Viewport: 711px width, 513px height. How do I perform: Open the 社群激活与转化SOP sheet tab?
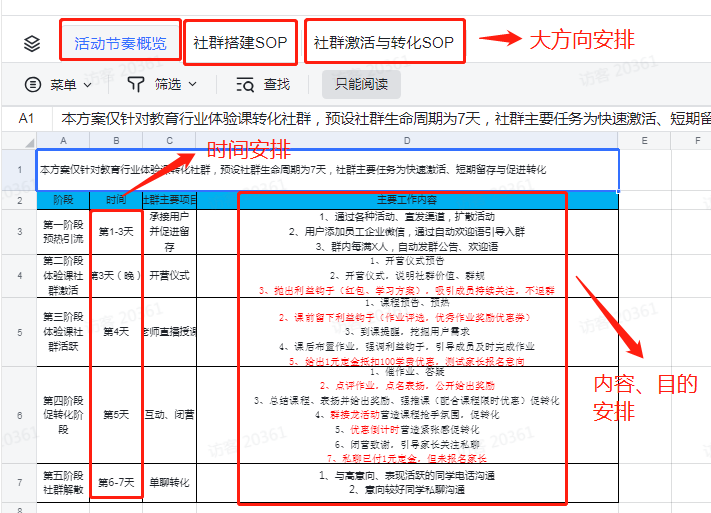pos(384,42)
